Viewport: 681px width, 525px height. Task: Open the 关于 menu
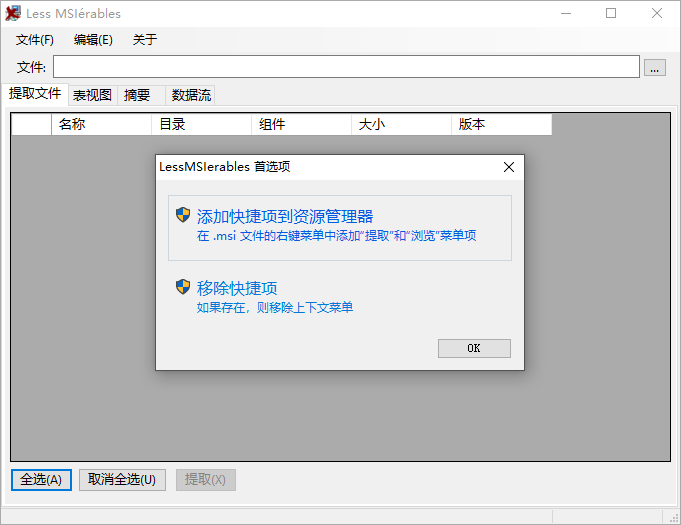(145, 40)
